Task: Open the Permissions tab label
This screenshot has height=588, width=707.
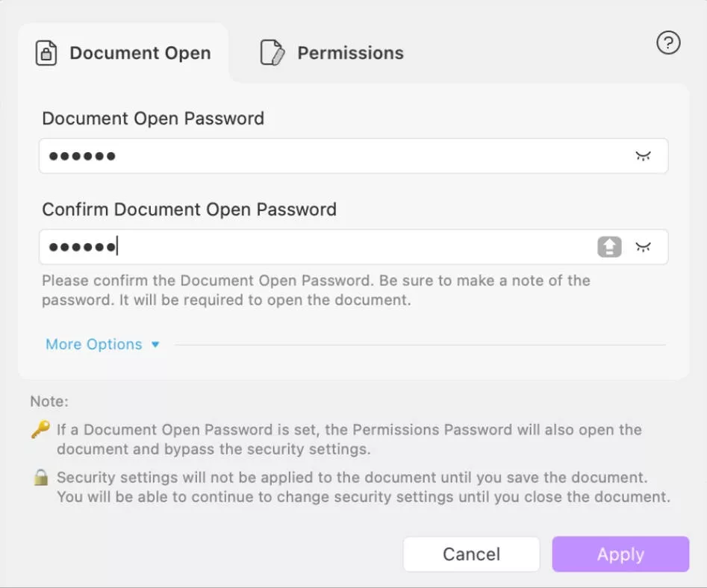Action: [350, 53]
